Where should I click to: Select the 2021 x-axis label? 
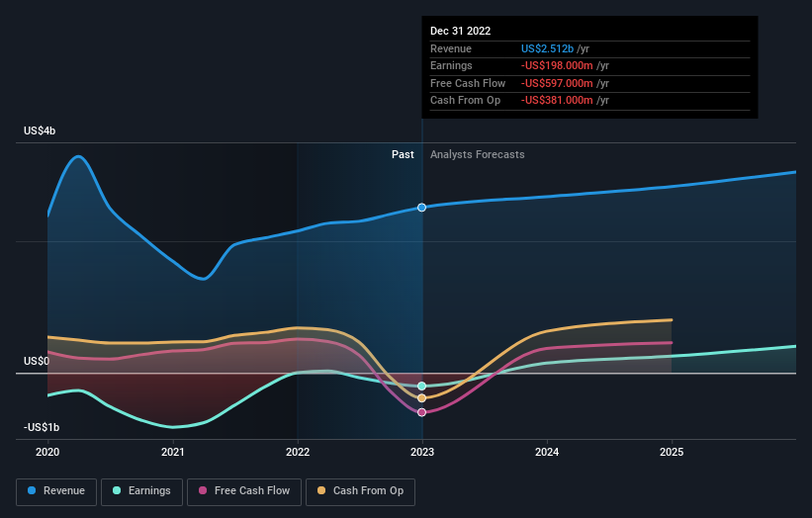[172, 452]
